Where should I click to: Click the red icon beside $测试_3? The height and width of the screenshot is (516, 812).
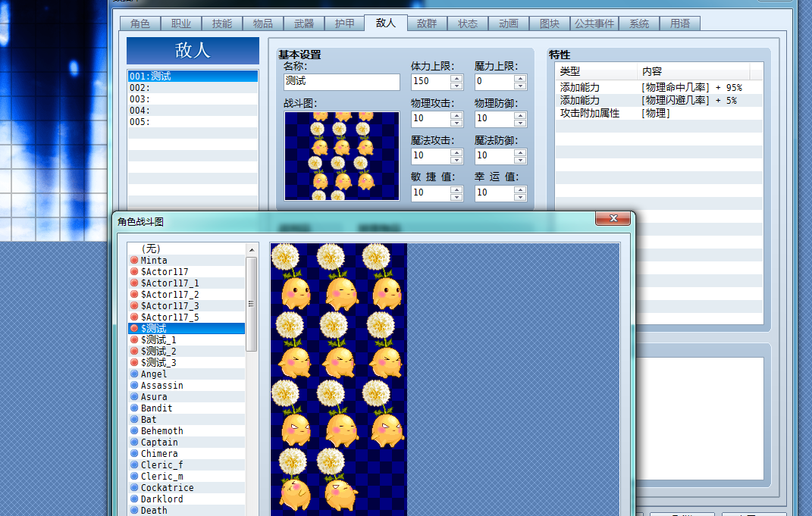[134, 363]
